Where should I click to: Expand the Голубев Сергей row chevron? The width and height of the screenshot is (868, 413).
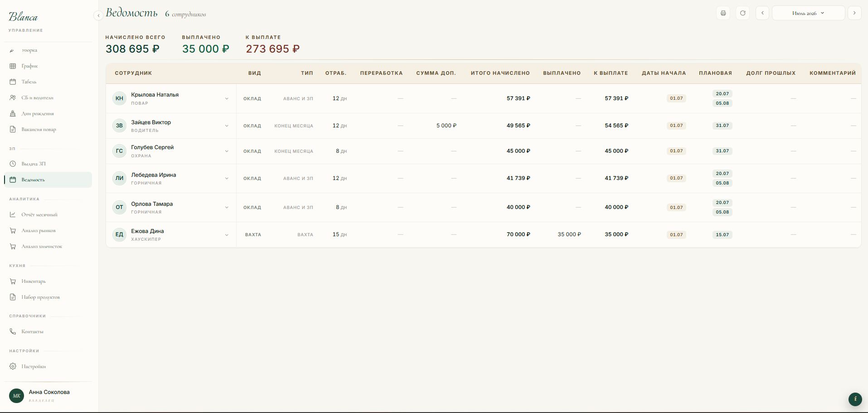point(227,151)
